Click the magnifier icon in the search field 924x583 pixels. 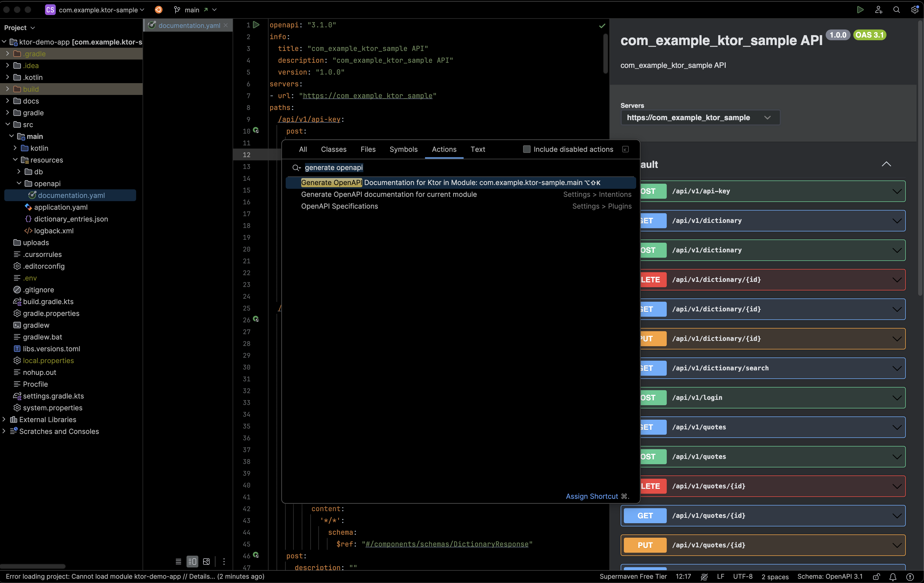click(296, 167)
